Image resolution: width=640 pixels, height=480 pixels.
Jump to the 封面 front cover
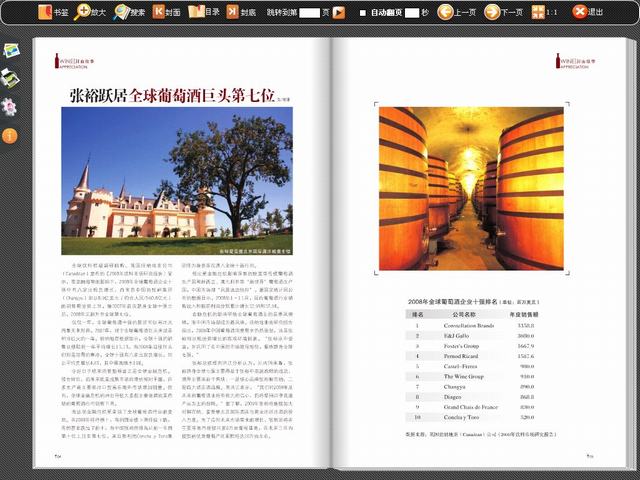[166, 12]
